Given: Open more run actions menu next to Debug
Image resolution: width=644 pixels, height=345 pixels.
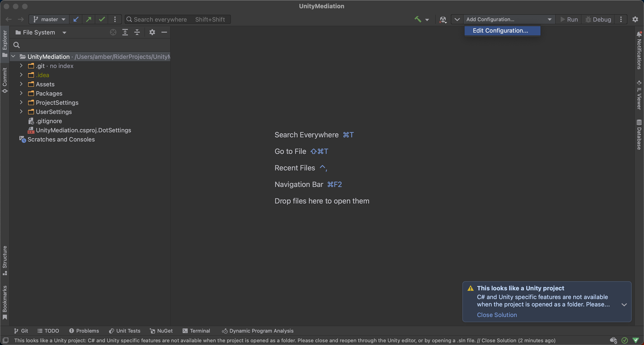Looking at the screenshot, I should click(621, 19).
